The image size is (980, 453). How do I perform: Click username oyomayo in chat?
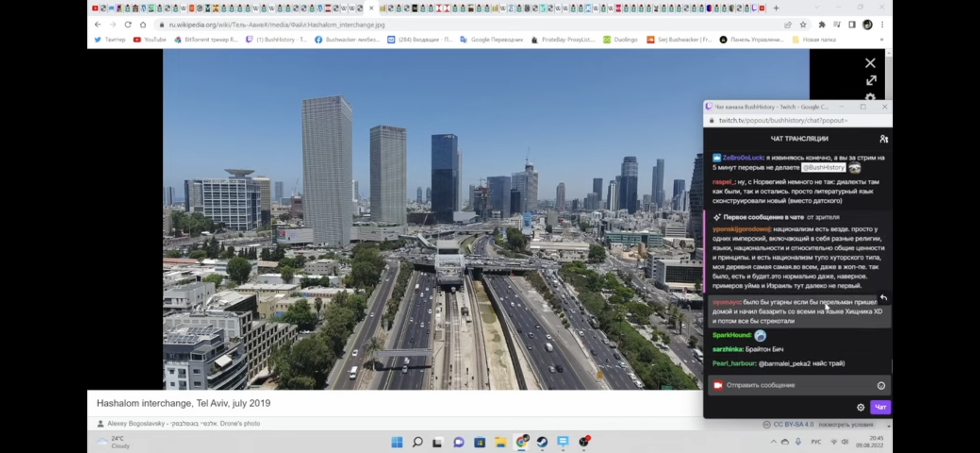[726, 302]
